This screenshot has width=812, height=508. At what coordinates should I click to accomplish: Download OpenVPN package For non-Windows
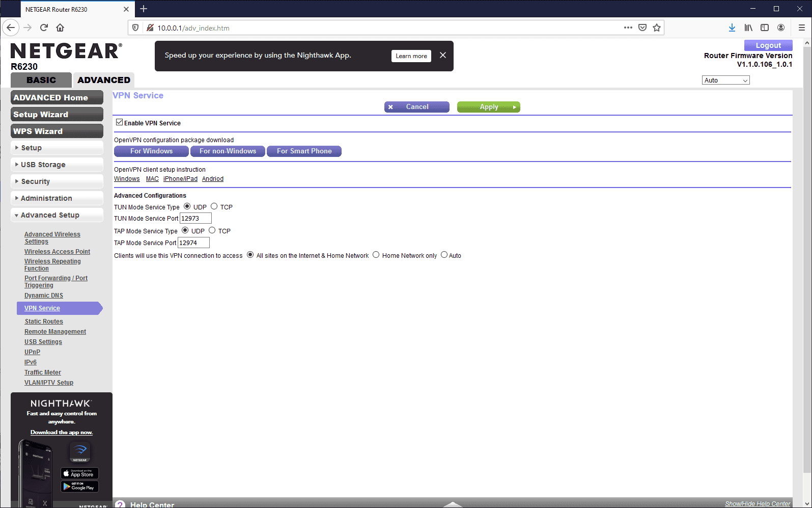228,151
